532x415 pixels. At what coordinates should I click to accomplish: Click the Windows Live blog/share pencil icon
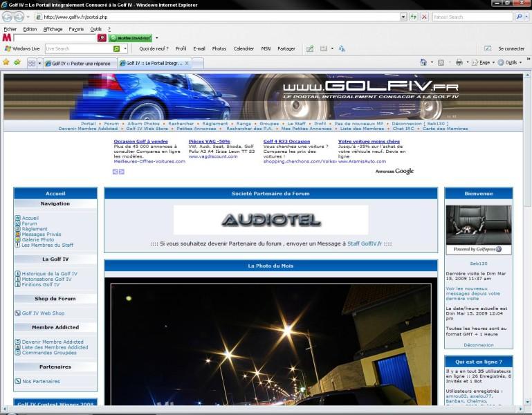pyautogui.click(x=310, y=48)
